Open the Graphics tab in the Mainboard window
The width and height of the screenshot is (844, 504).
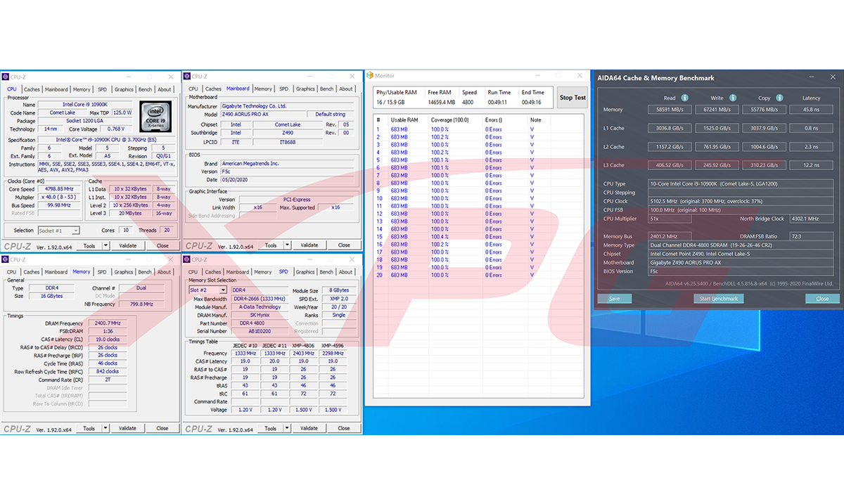[x=305, y=89]
